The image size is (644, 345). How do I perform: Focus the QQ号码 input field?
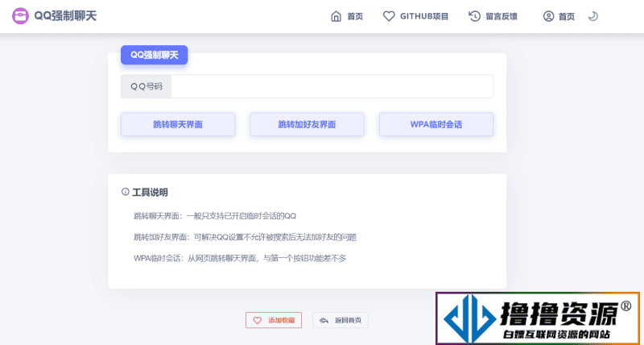point(332,86)
